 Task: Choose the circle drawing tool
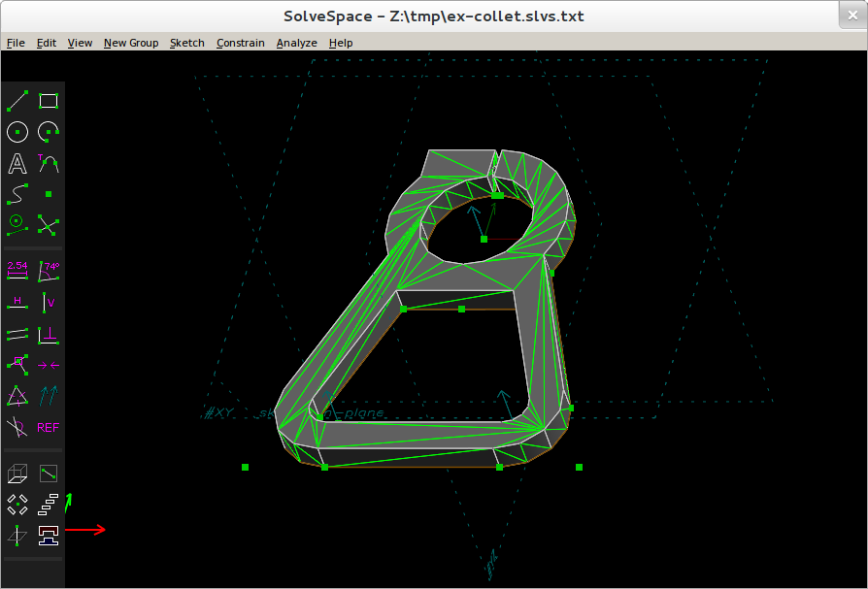[x=17, y=132]
